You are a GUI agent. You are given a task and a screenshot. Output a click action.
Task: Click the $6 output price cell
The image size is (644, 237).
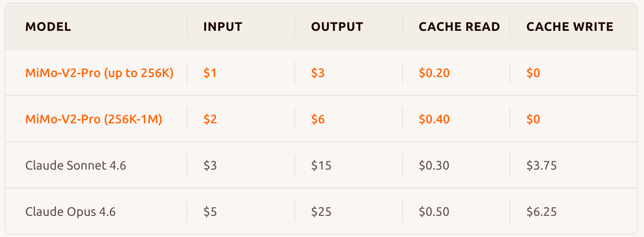point(318,119)
